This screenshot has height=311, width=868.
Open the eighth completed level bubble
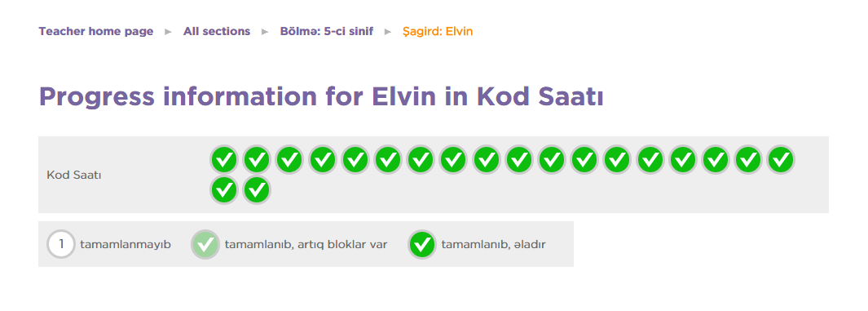[453, 160]
